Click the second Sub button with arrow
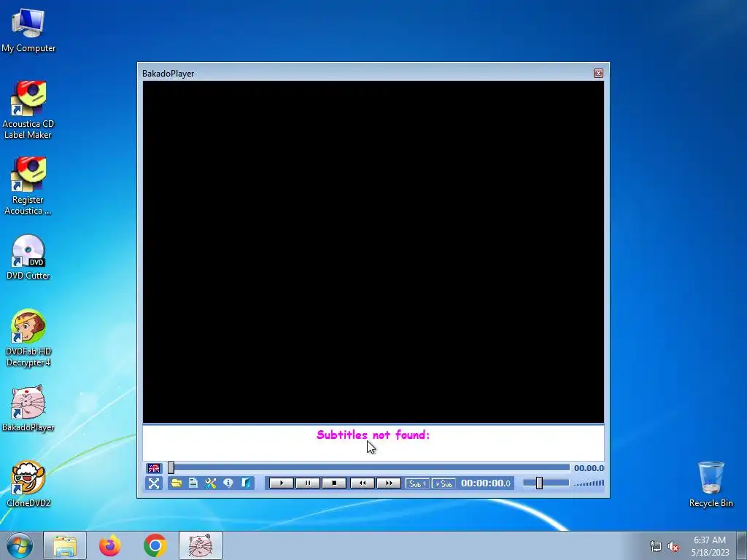 (444, 484)
